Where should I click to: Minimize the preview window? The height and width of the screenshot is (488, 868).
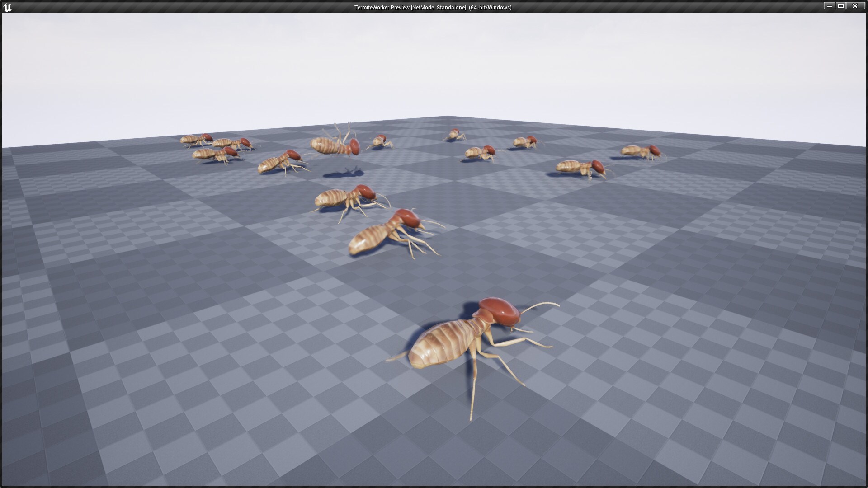tap(829, 6)
